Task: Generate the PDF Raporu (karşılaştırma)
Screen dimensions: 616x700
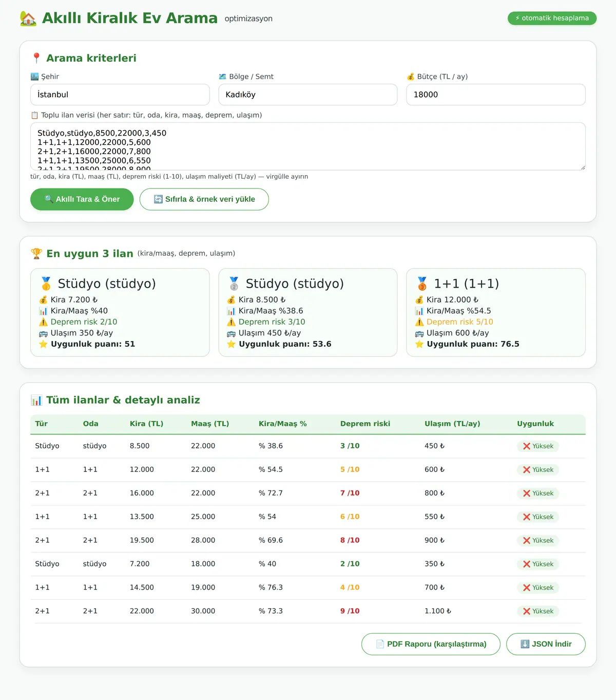Action: point(431,644)
